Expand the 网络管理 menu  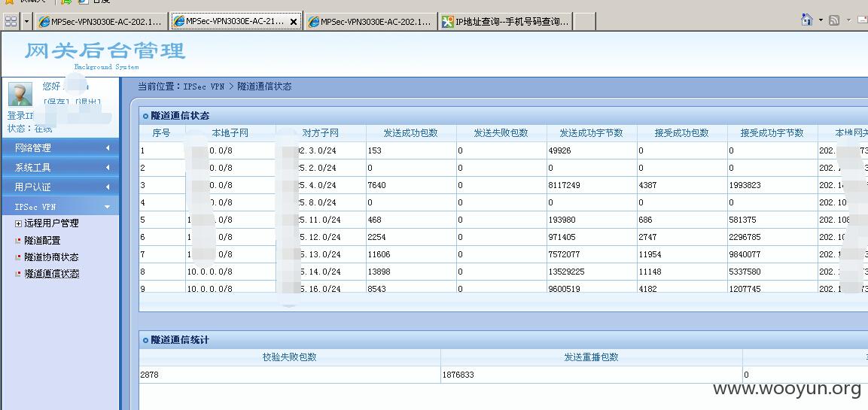point(59,147)
